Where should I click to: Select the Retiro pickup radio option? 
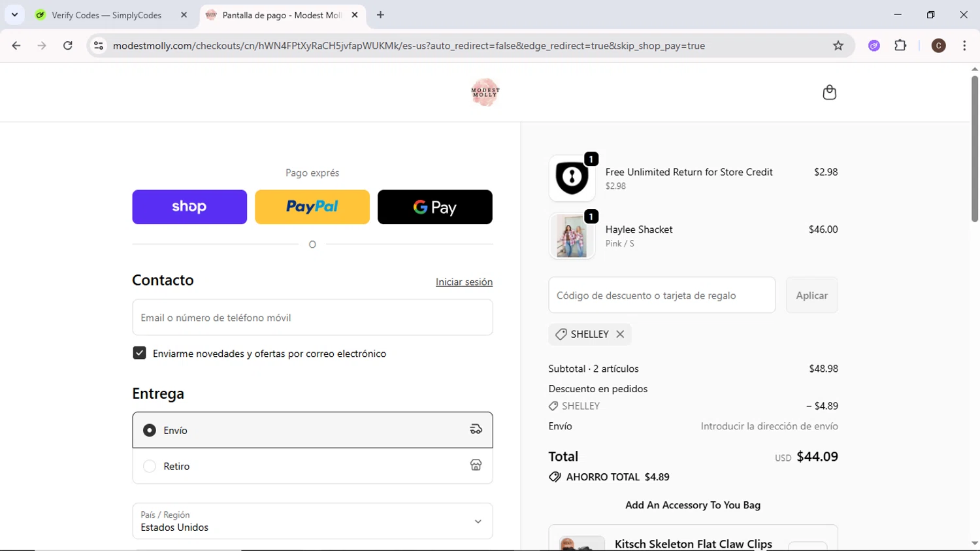click(150, 466)
